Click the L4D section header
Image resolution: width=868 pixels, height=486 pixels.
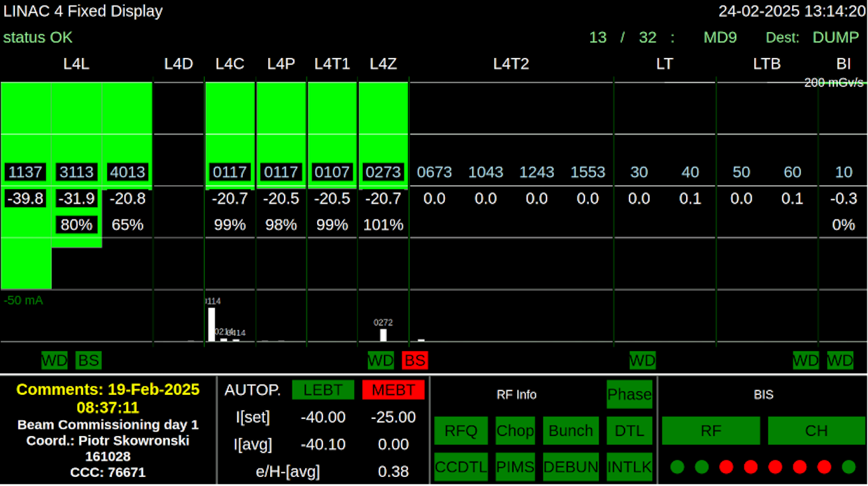[179, 64]
